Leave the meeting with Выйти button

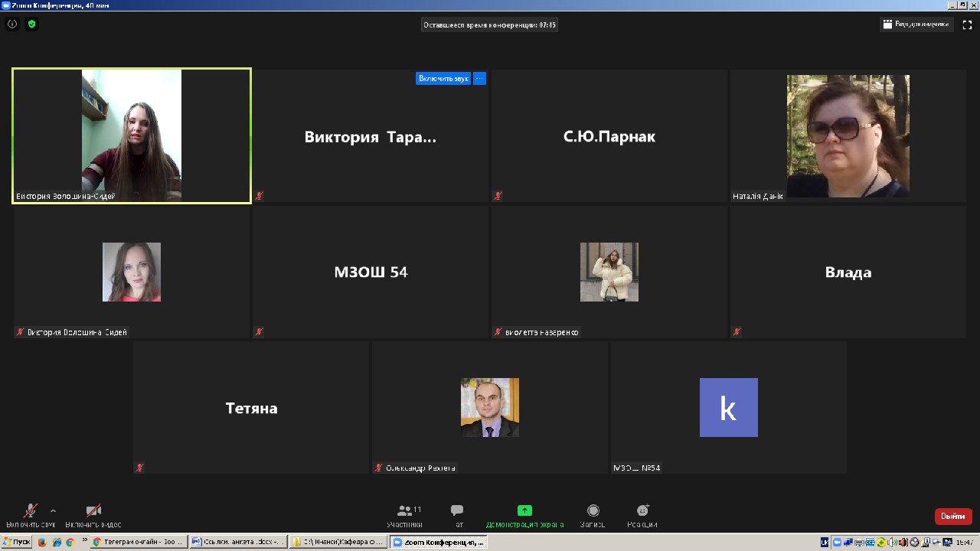click(x=953, y=517)
